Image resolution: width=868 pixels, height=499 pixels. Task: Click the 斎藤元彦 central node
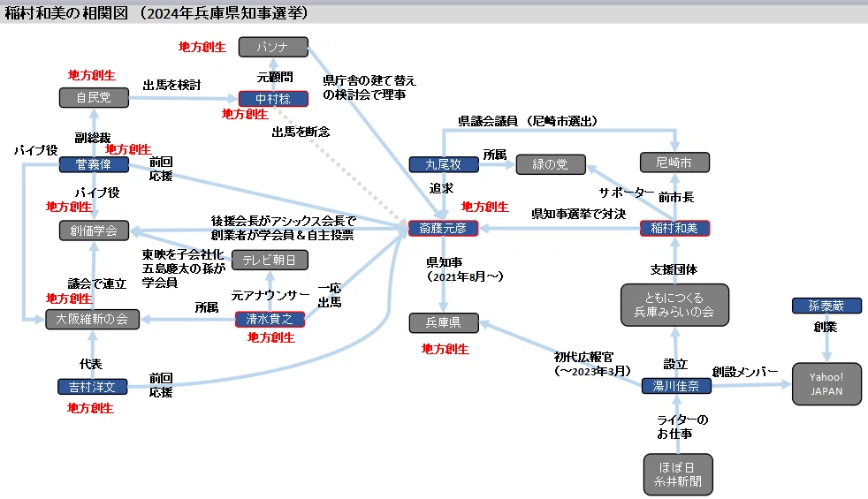tap(443, 228)
